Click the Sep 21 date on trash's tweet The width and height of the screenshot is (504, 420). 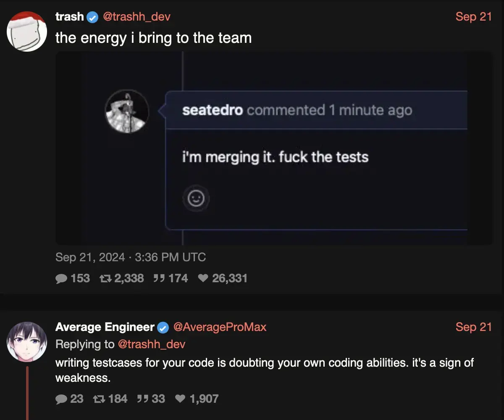pyautogui.click(x=473, y=17)
